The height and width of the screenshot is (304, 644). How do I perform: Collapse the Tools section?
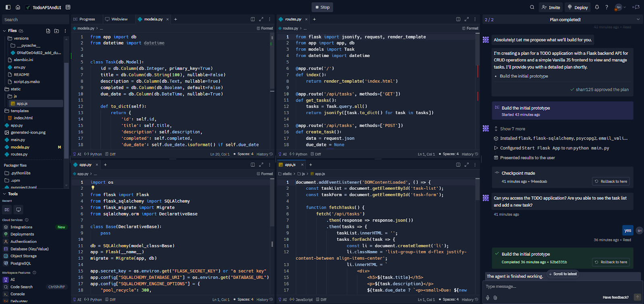(x=4, y=194)
